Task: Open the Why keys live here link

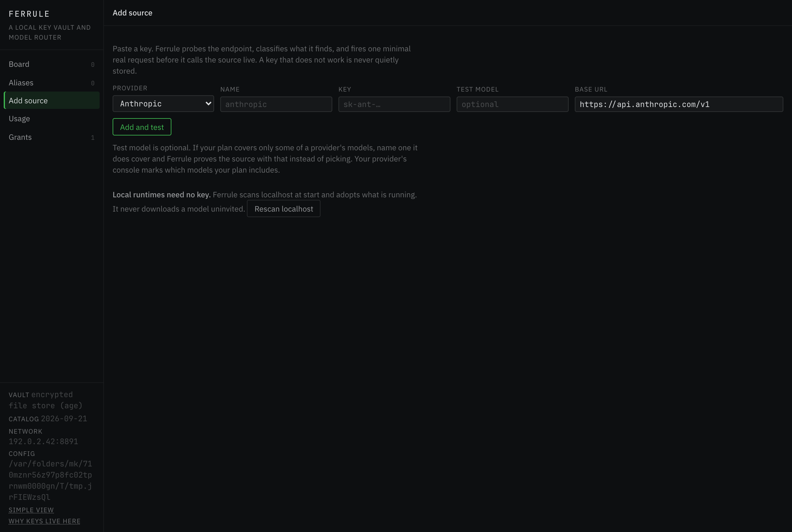Action: tap(45, 521)
